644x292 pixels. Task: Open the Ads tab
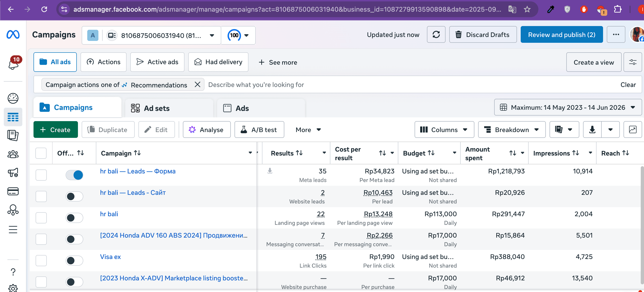pos(261,108)
